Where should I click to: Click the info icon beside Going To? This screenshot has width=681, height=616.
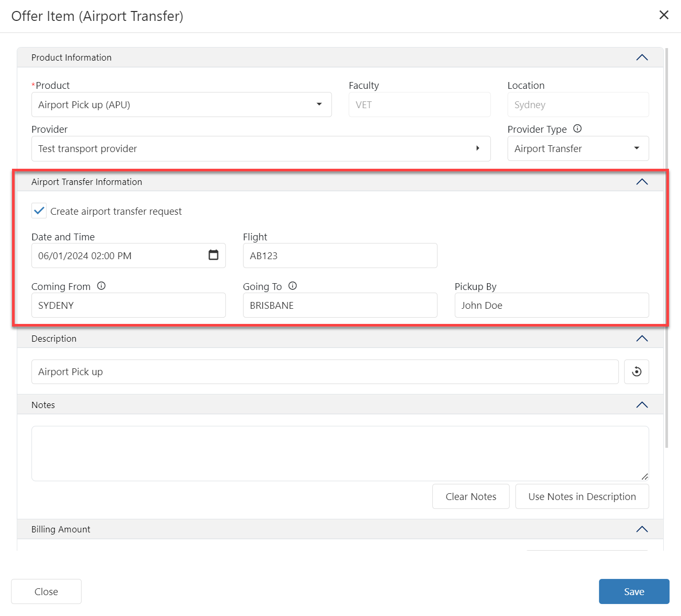[x=293, y=286]
